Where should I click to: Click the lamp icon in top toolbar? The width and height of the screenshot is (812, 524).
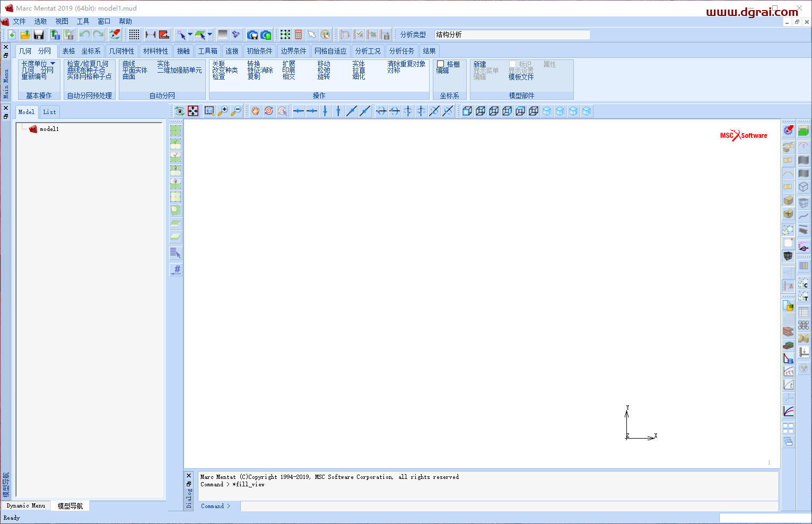tap(236, 34)
